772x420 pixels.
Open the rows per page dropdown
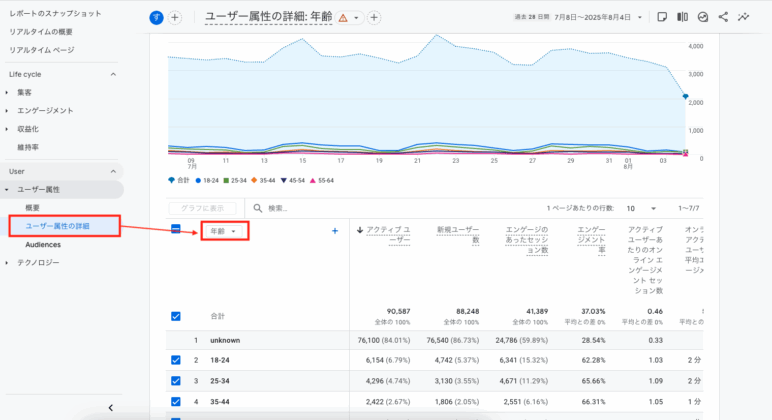(x=637, y=208)
